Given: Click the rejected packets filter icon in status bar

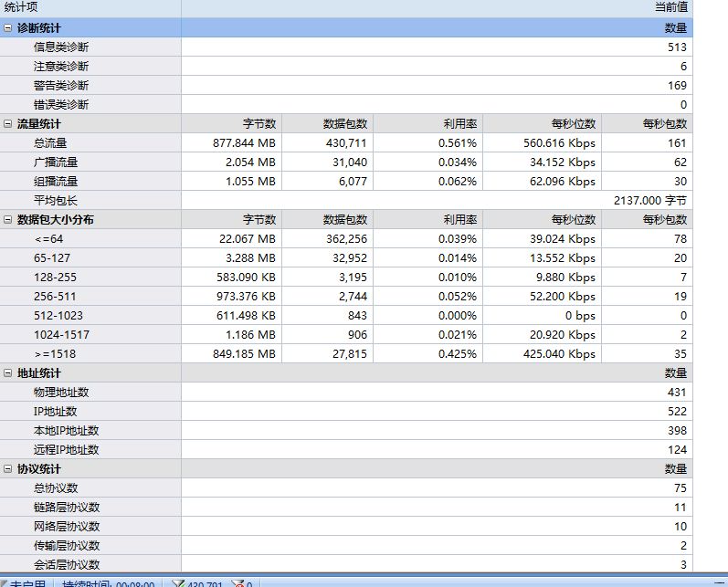Looking at the screenshot, I should point(237,583).
